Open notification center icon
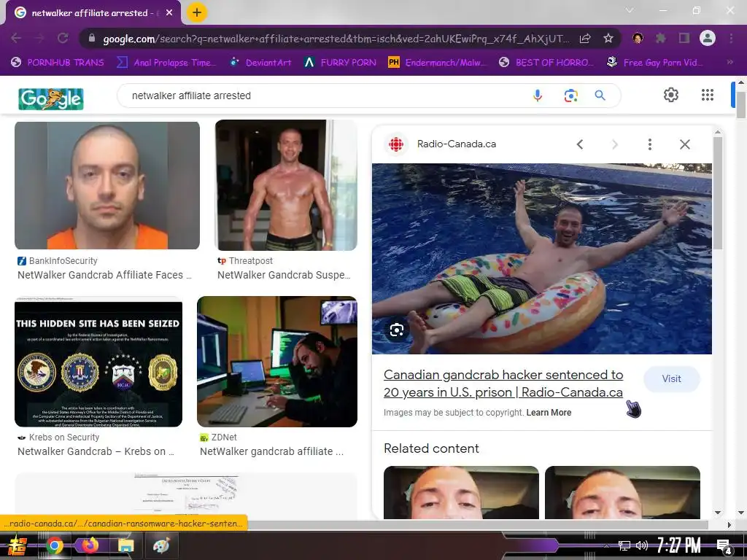747x560 pixels. pos(724,547)
